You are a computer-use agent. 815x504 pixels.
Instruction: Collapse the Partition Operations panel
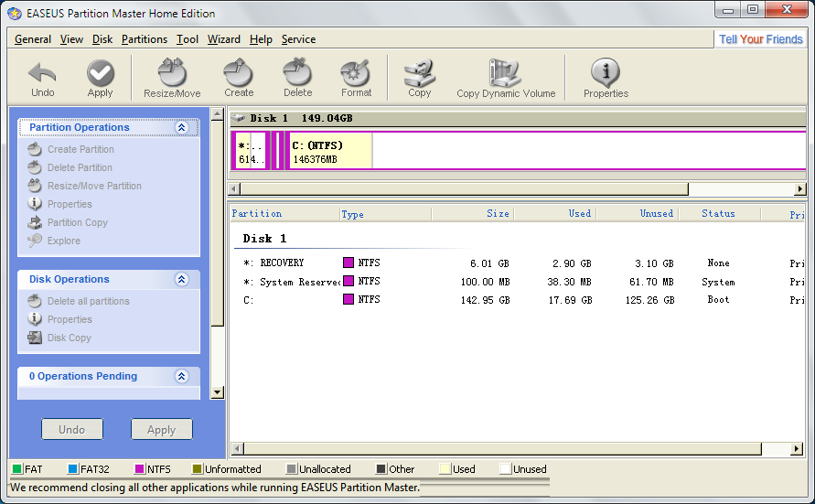(181, 127)
